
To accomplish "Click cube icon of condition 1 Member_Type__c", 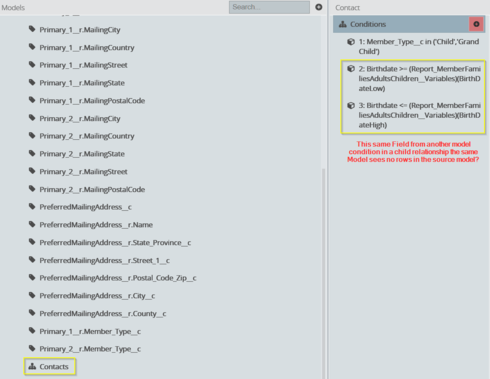I will [351, 42].
